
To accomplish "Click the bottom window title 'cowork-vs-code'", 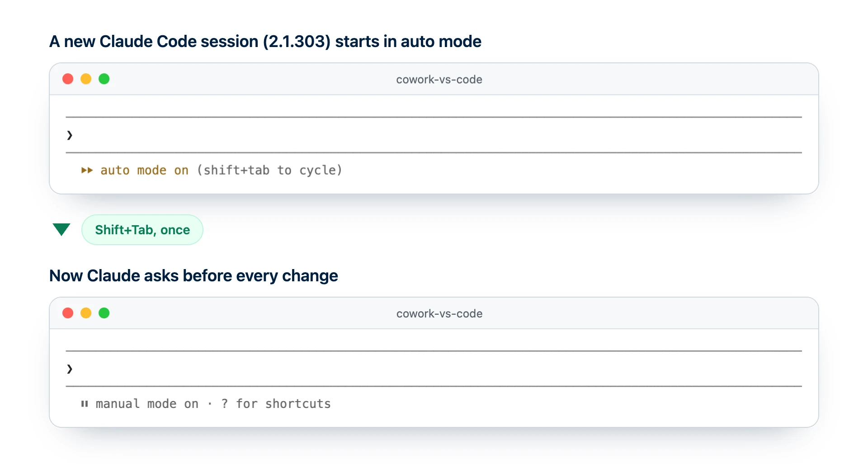I will [439, 313].
